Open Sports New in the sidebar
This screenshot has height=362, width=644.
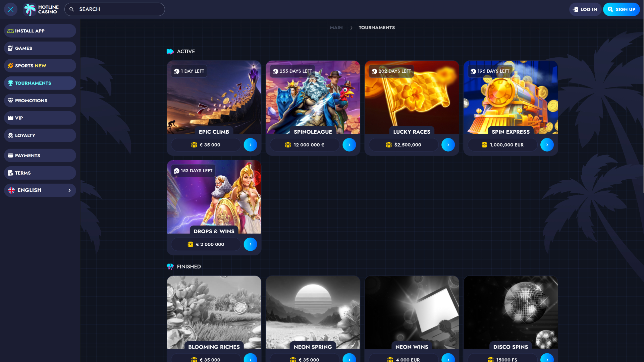40,66
